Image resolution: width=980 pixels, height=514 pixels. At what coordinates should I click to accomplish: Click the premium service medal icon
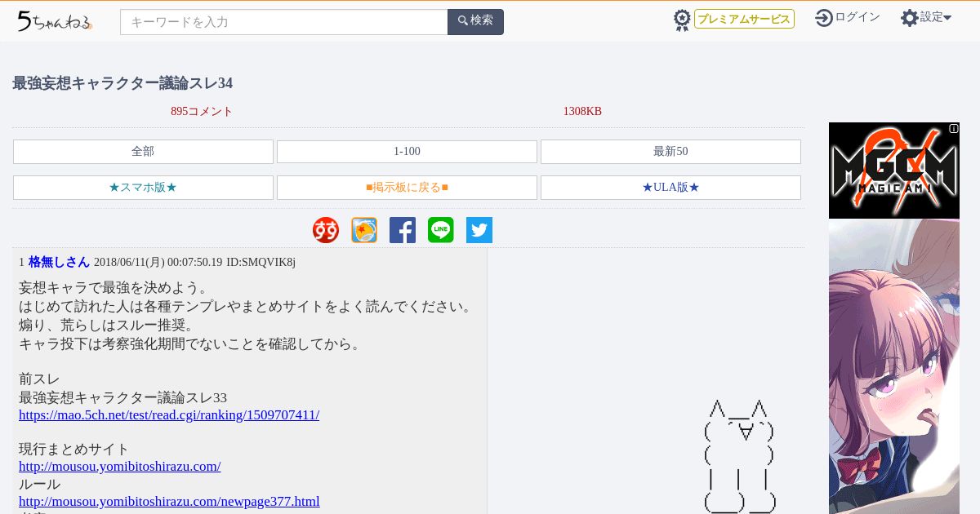682,20
